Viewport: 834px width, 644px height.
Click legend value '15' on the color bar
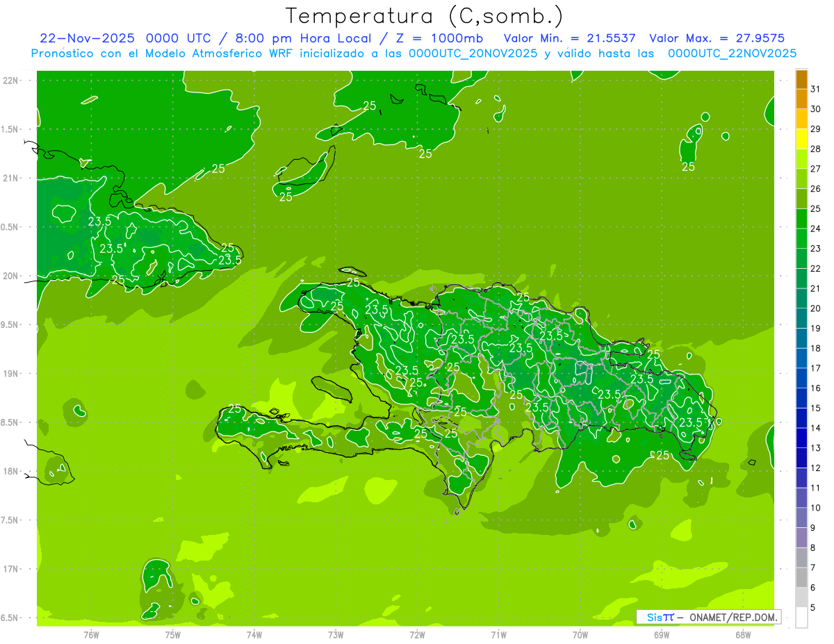pos(815,408)
